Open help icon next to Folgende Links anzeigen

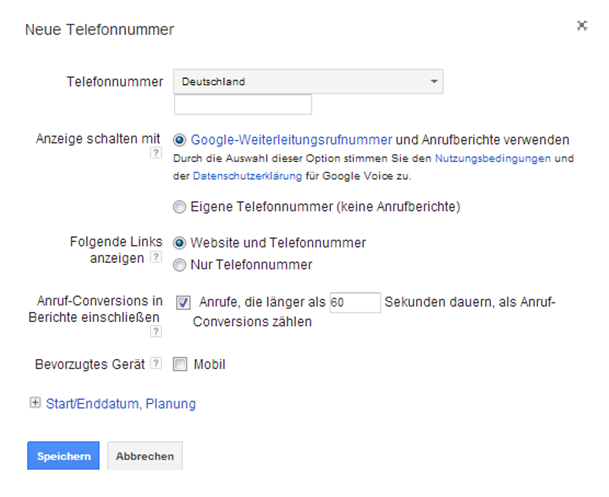pyautogui.click(x=156, y=257)
